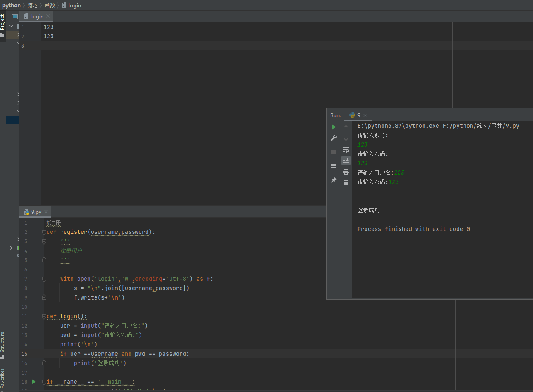533x392 pixels.
Task: Run the script via line 18 gutter arrow
Action: pos(34,382)
